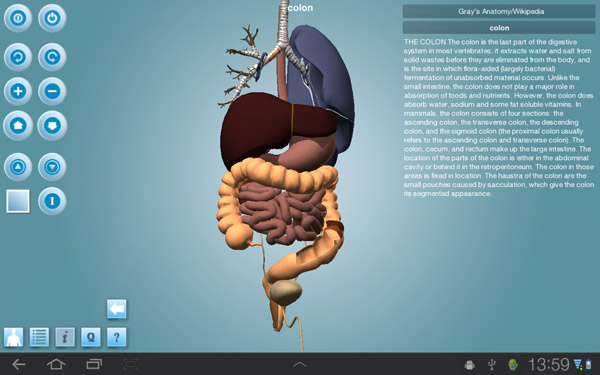The width and height of the screenshot is (600, 375).
Task: Open the quiz 'Q' button
Action: (x=91, y=337)
